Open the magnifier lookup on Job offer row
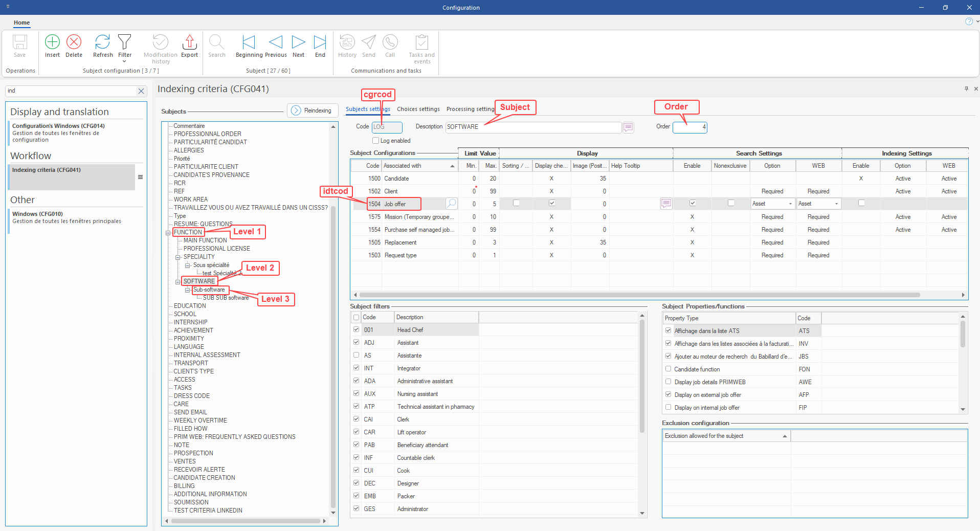Viewport: 980px width, 531px height. (x=451, y=204)
